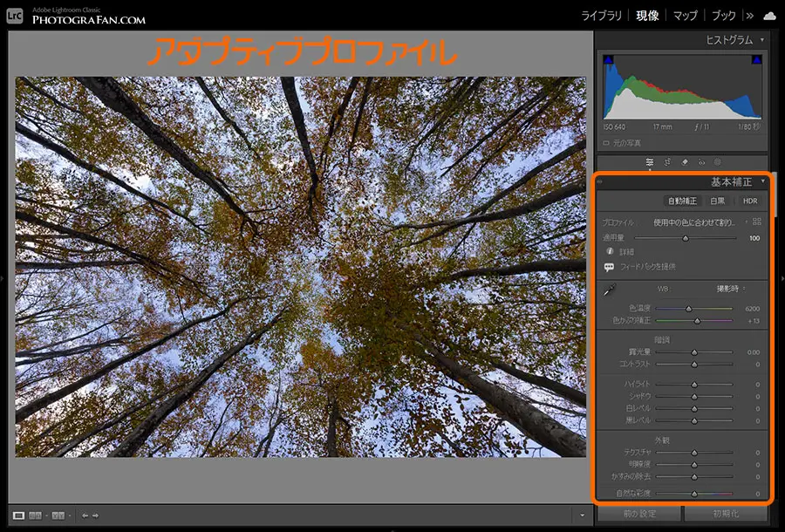Collapse the 基本補正 panel
785x532 pixels.
click(x=762, y=181)
